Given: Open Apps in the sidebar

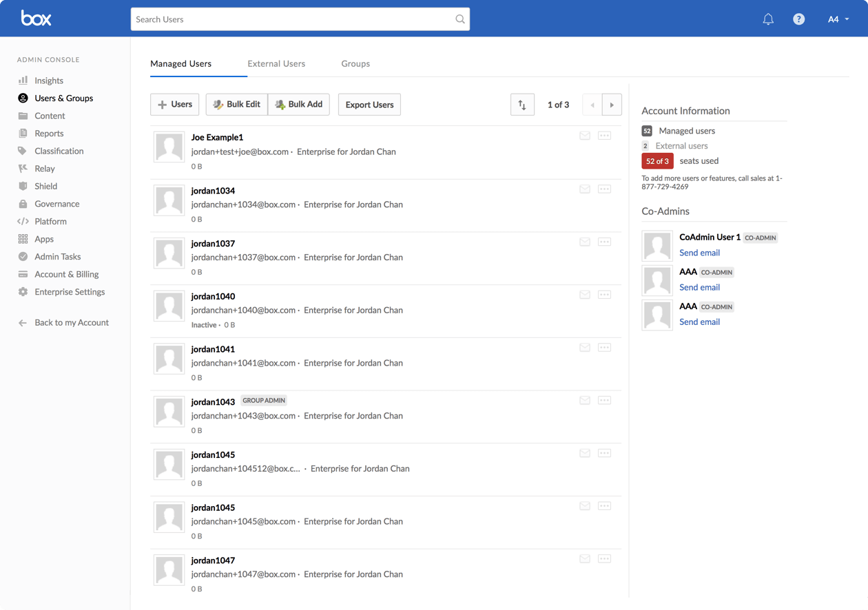Looking at the screenshot, I should [44, 239].
